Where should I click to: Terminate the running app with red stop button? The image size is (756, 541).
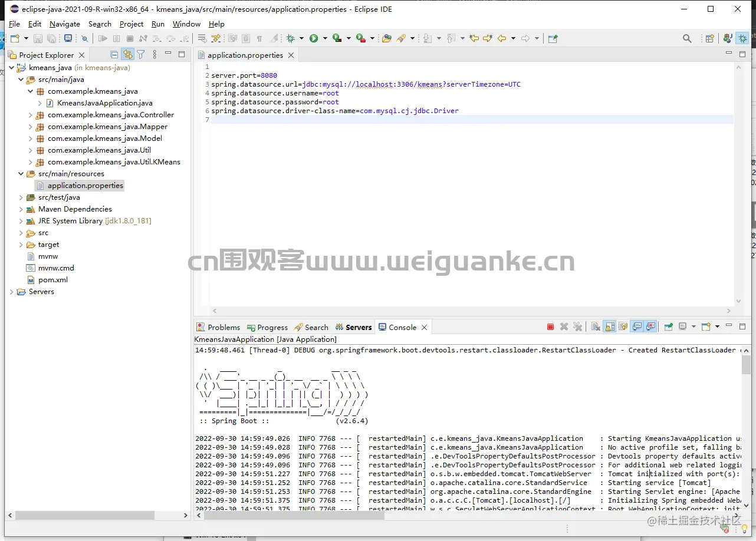550,326
